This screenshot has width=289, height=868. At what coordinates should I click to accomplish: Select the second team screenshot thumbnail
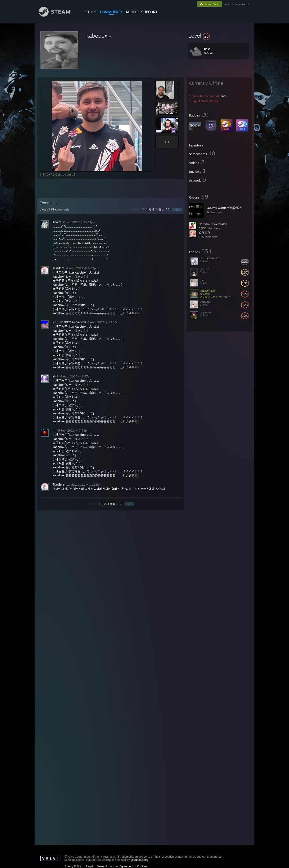167,108
